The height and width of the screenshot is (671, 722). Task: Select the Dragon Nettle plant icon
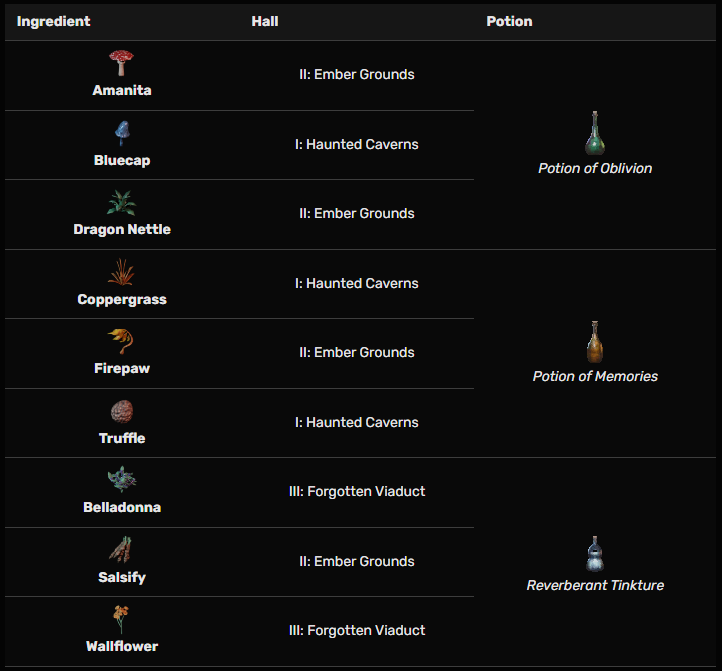pyautogui.click(x=121, y=203)
